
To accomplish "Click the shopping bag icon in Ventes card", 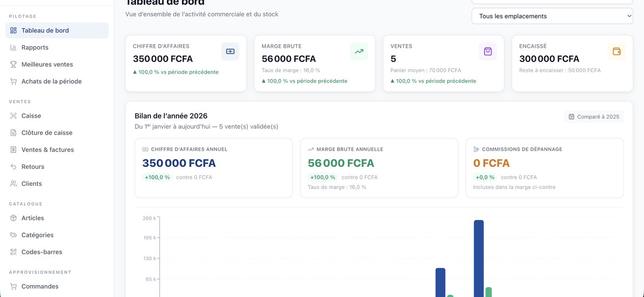I will [488, 51].
